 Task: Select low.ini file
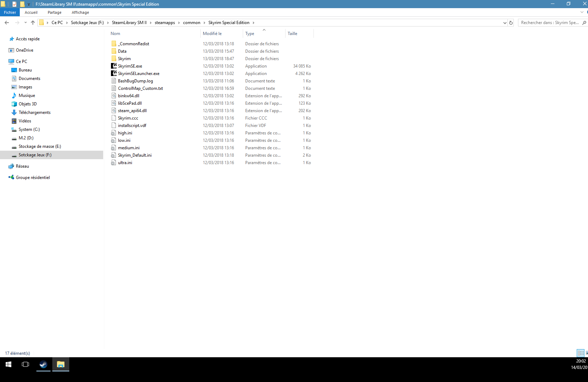124,140
